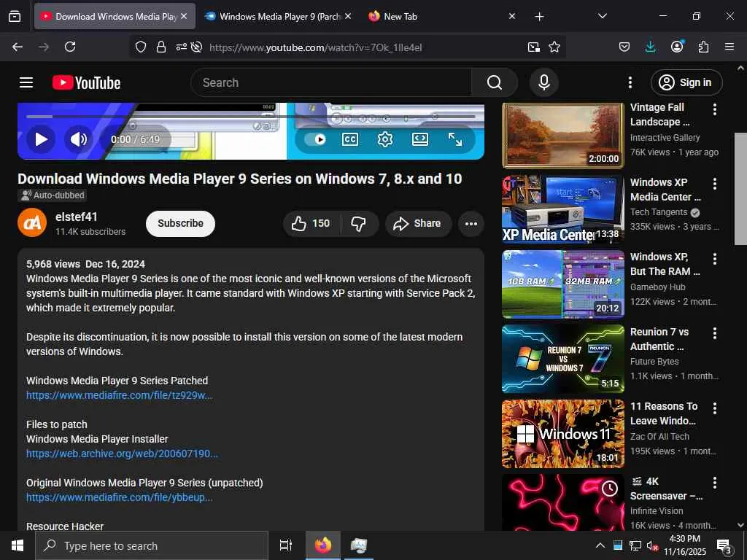747x560 pixels.
Task: Click the taskbar Type here to search box
Action: 152,545
